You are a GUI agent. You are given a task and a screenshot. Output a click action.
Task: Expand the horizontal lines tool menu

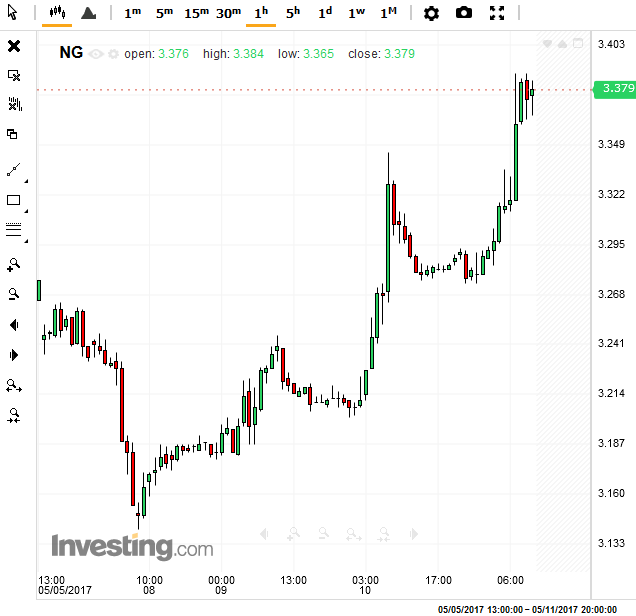tap(26, 239)
